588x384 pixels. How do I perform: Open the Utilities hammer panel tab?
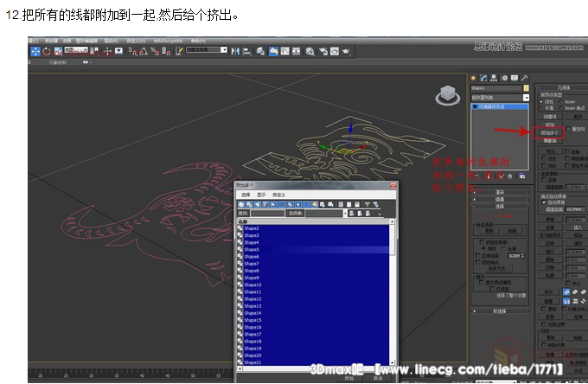click(x=524, y=78)
